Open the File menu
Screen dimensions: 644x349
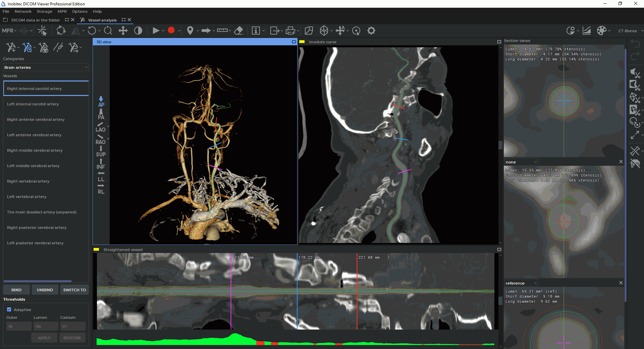pyautogui.click(x=6, y=11)
